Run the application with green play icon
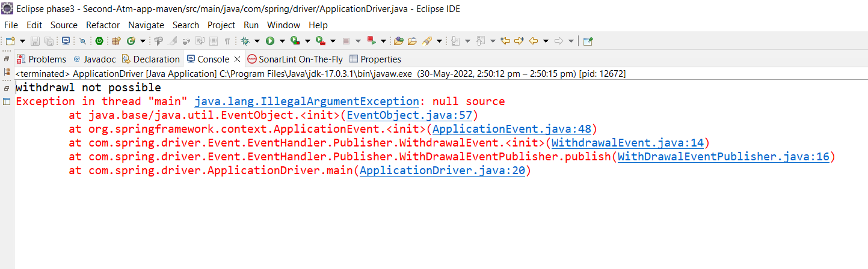The height and width of the screenshot is (269, 868). 270,41
